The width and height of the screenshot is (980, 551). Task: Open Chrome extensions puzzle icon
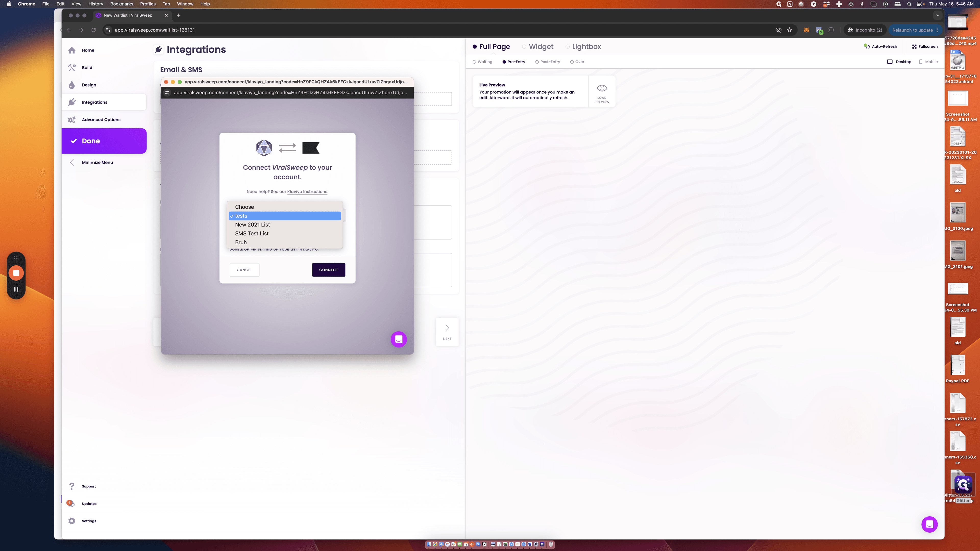(x=831, y=30)
